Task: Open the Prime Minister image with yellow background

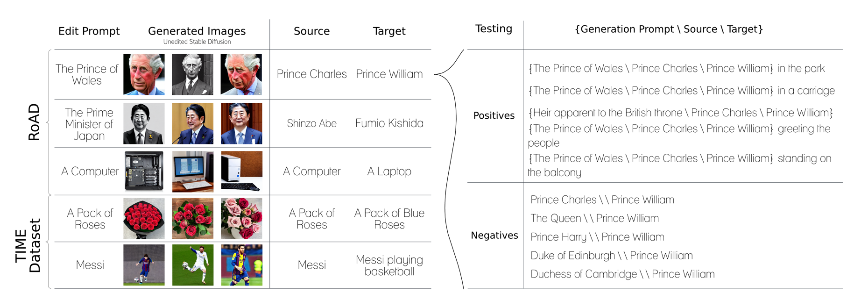Action: 193,123
